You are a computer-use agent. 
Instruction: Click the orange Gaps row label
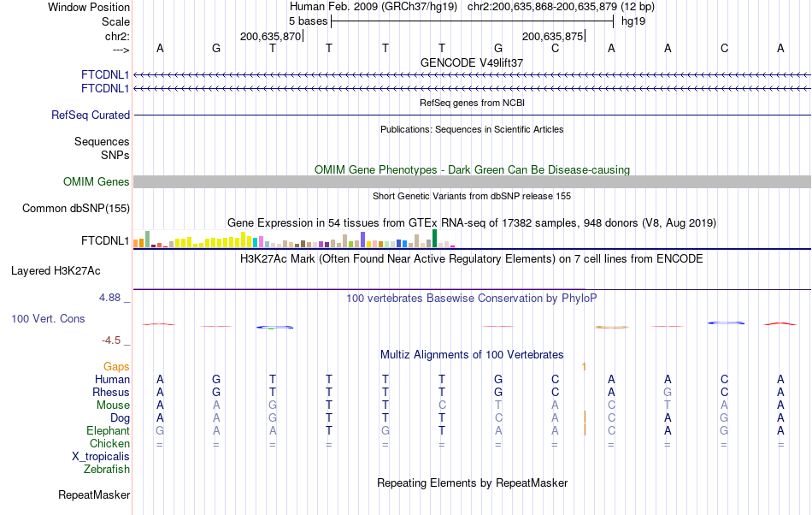point(116,366)
